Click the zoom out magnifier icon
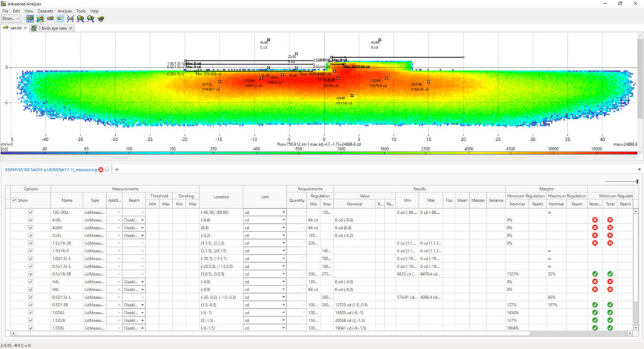This screenshot has height=349, width=644. coord(91,18)
